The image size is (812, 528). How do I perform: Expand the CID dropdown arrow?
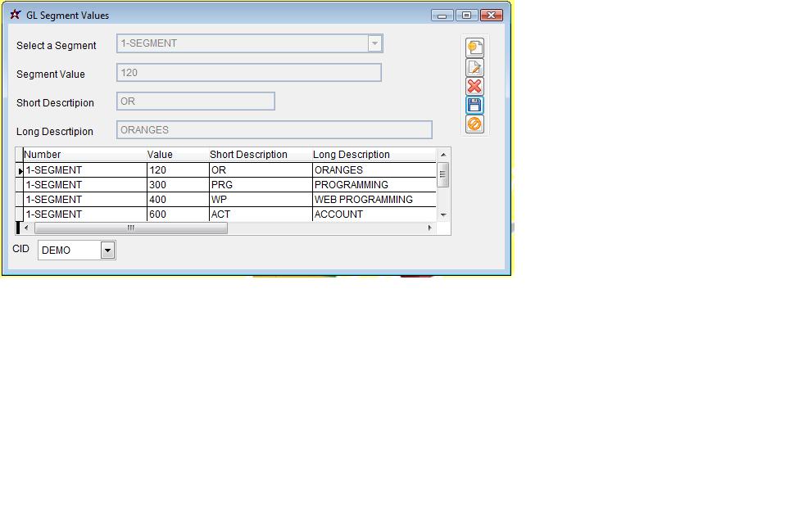(x=107, y=250)
